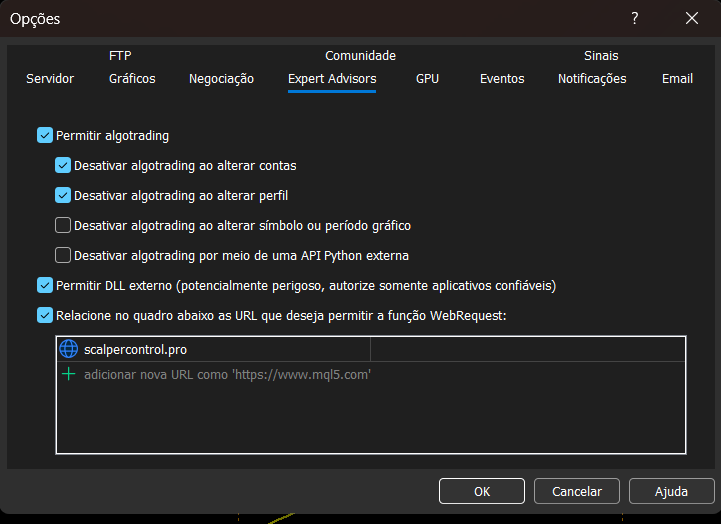Select the GPU tab
The height and width of the screenshot is (524, 721).
pyautogui.click(x=427, y=79)
